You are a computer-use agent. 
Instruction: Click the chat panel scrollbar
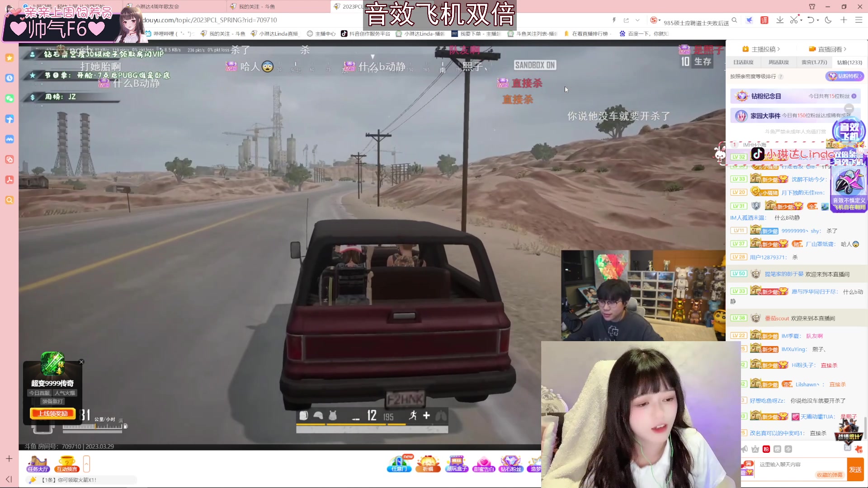(x=865, y=428)
